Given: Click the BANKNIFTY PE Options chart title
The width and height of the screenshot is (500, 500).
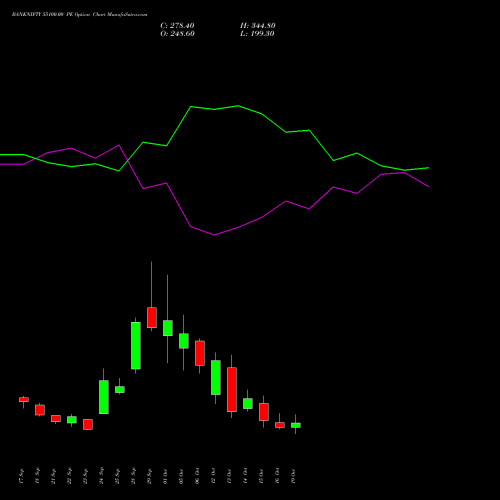Looking at the screenshot, I should pos(79,14).
